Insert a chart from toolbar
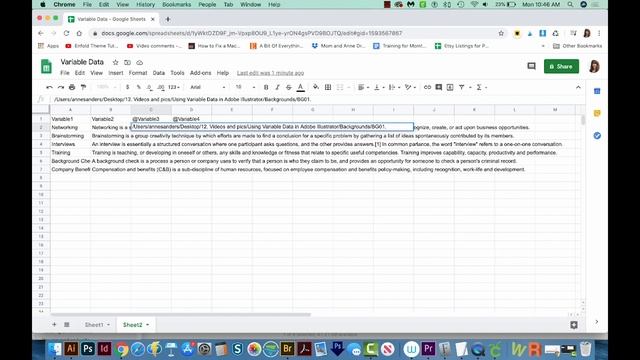Viewport: 640px width, 360px height. [450, 87]
